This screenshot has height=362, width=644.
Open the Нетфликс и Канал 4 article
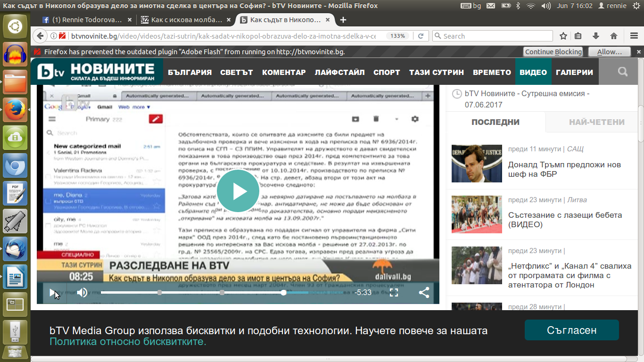pos(570,275)
